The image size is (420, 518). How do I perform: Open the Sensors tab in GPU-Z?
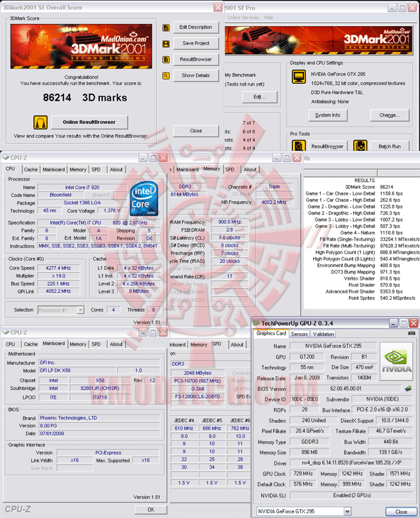point(299,334)
